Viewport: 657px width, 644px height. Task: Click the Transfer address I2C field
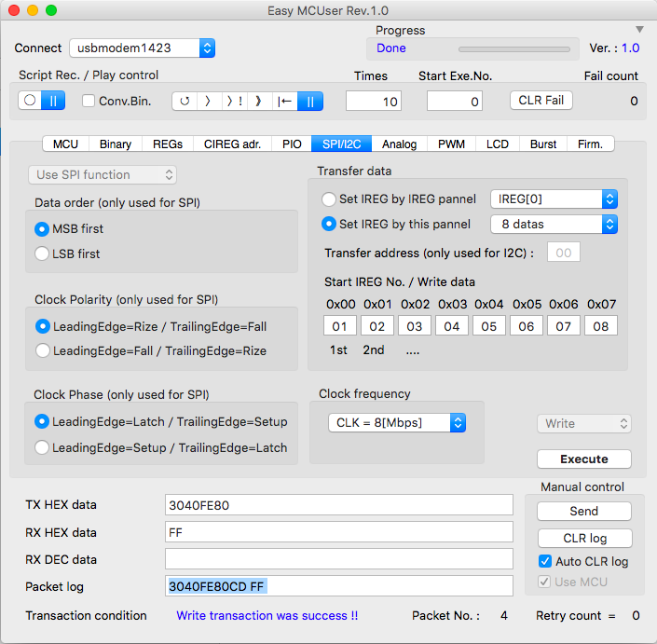coord(564,253)
